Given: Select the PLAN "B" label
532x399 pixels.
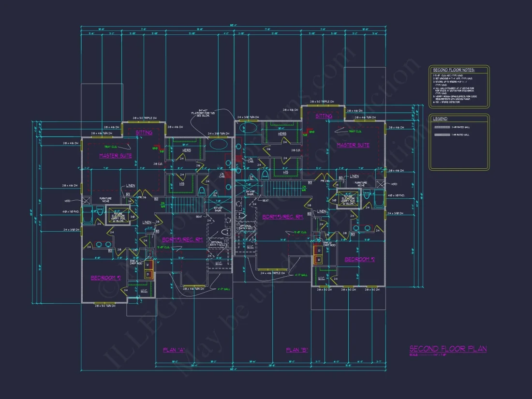Looking at the screenshot, I should pos(297,350).
